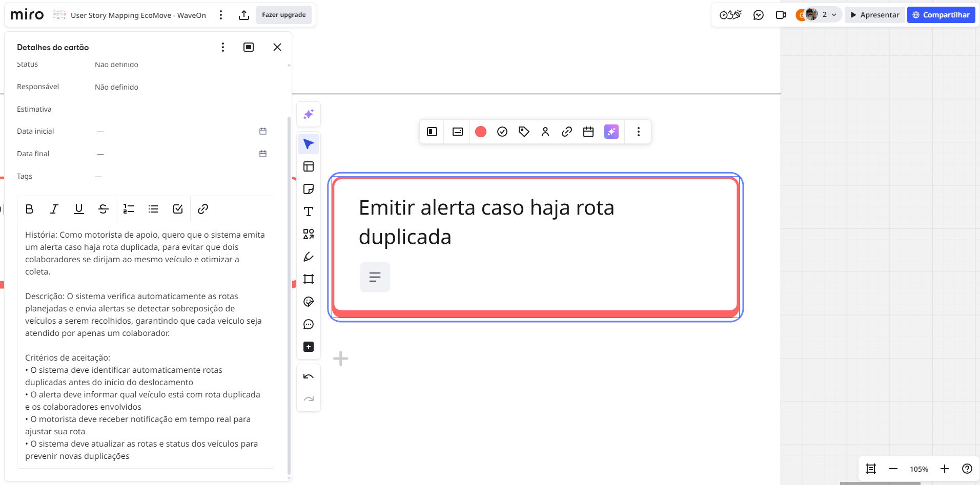Screen dimensions: 980x485
Task: Toggle bold text formatting
Action: [30, 209]
